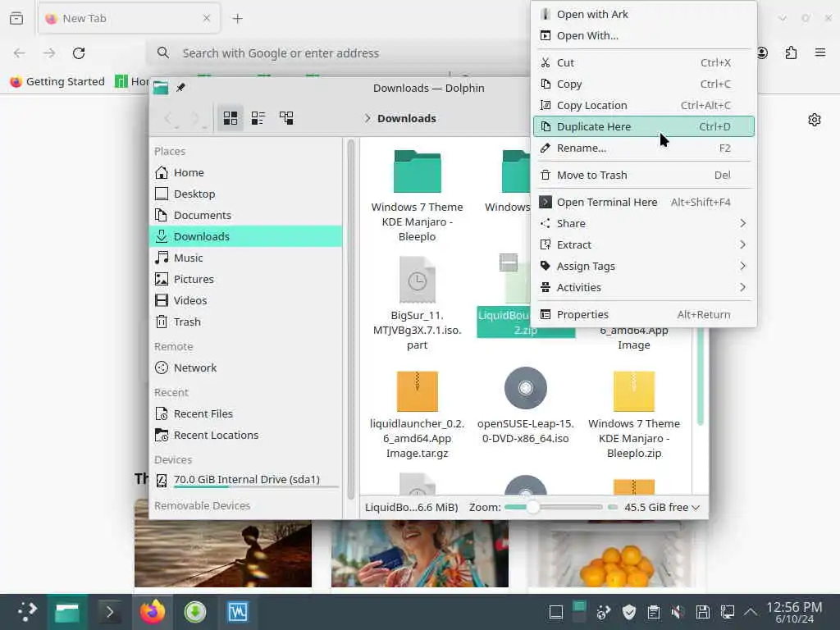Open Trash in Places panel
This screenshot has width=840, height=630.
[x=246, y=322]
